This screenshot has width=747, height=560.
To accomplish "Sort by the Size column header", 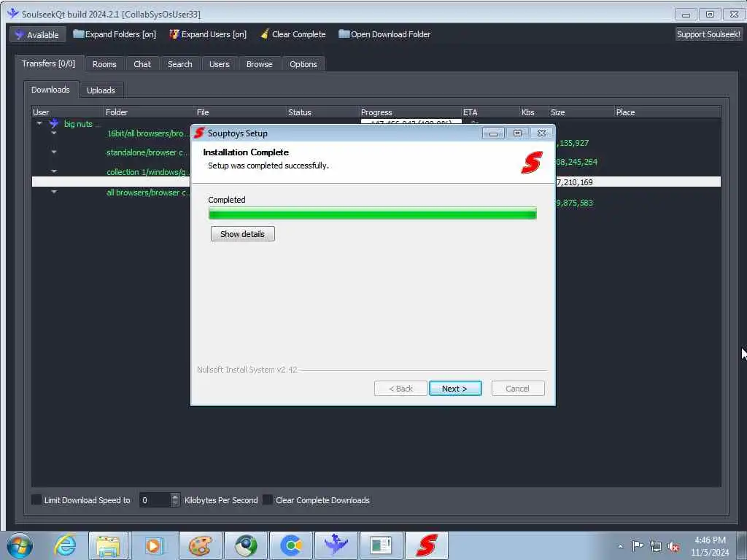I will coord(581,112).
